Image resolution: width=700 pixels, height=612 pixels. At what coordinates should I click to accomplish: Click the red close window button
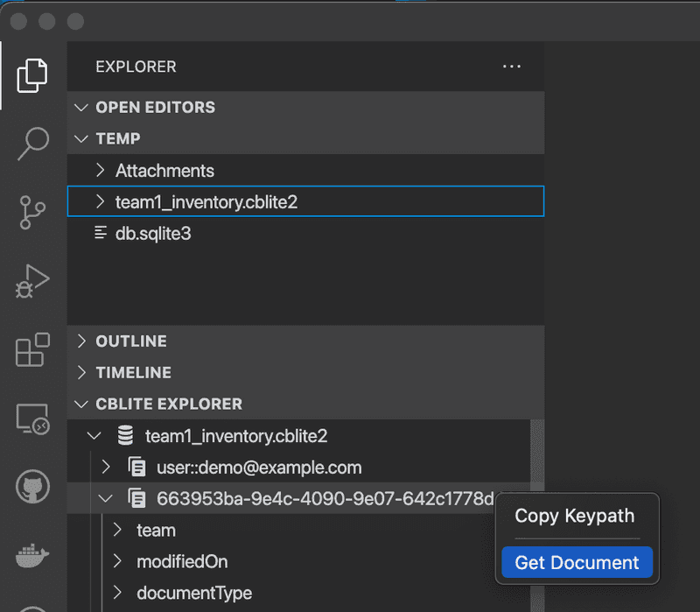point(18,21)
